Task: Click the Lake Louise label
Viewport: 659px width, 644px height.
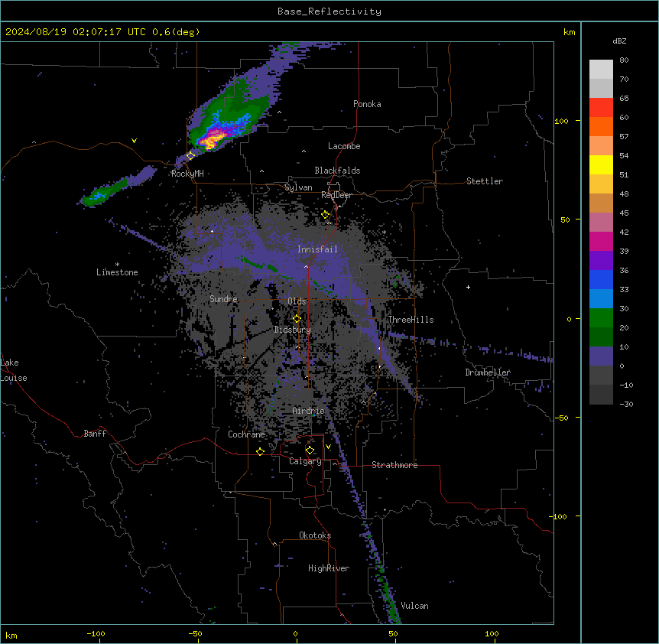Action: tap(14, 370)
